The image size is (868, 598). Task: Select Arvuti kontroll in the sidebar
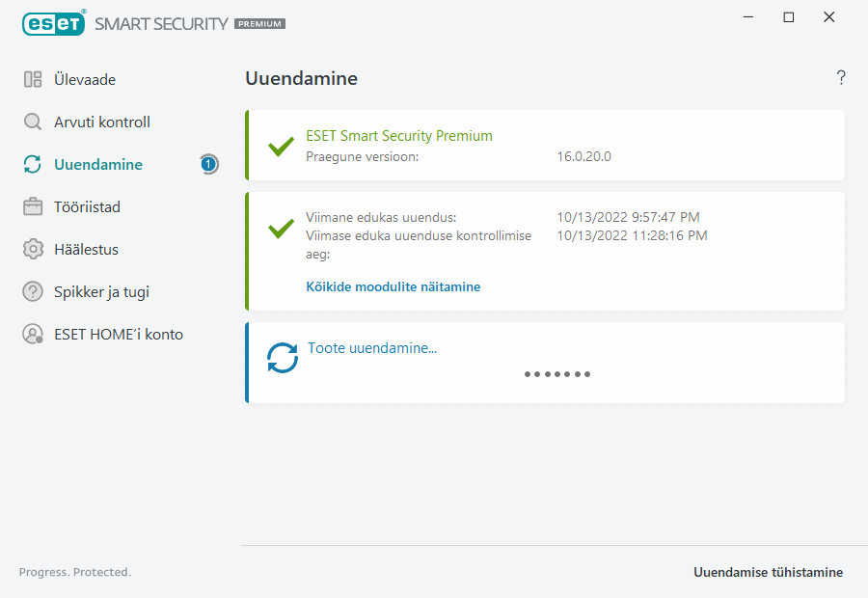[102, 122]
